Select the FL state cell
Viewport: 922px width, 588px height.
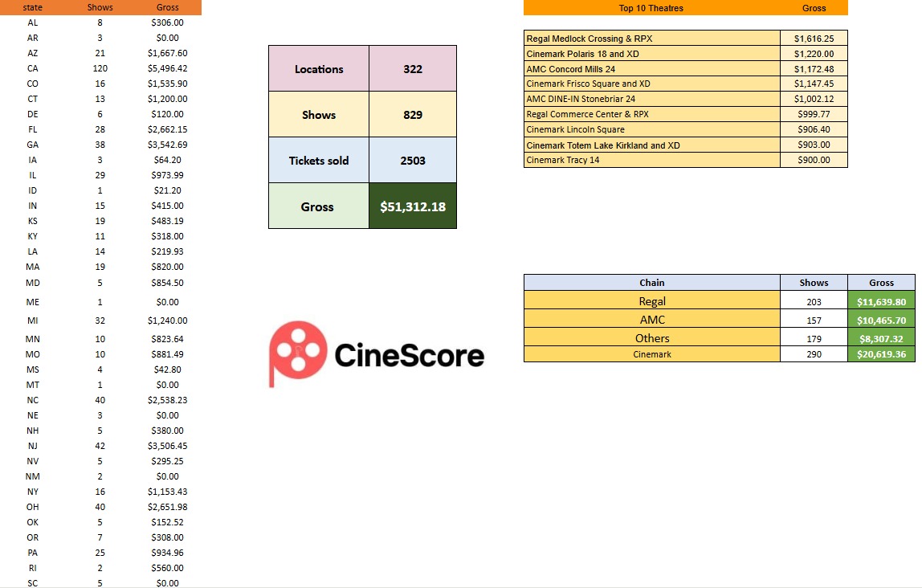[32, 129]
